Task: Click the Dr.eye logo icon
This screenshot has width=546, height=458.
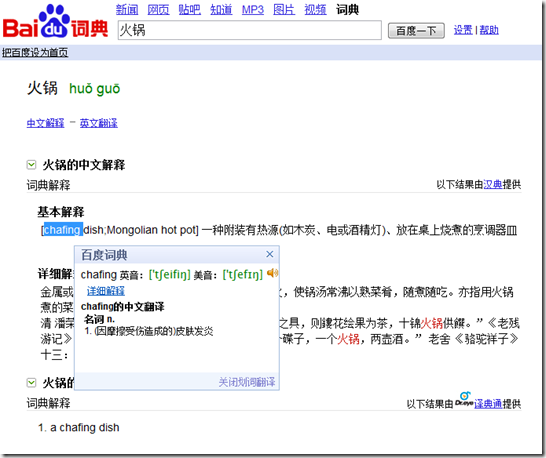Action: click(464, 399)
